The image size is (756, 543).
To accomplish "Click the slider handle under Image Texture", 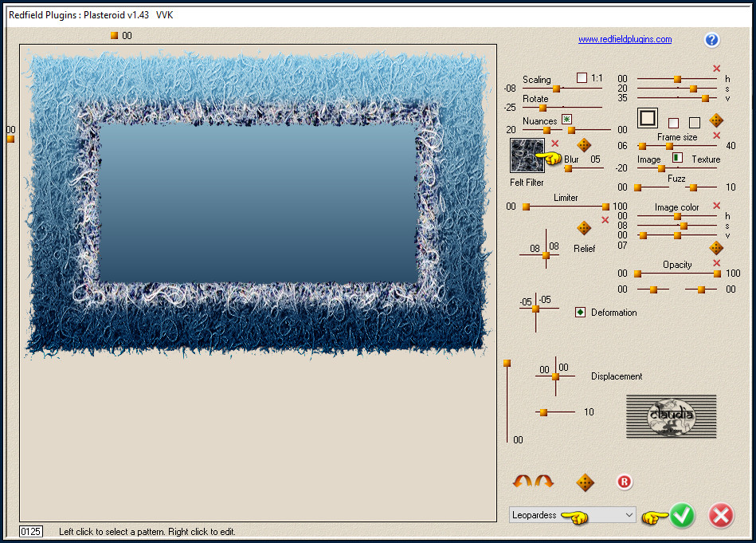I will pyautogui.click(x=661, y=168).
